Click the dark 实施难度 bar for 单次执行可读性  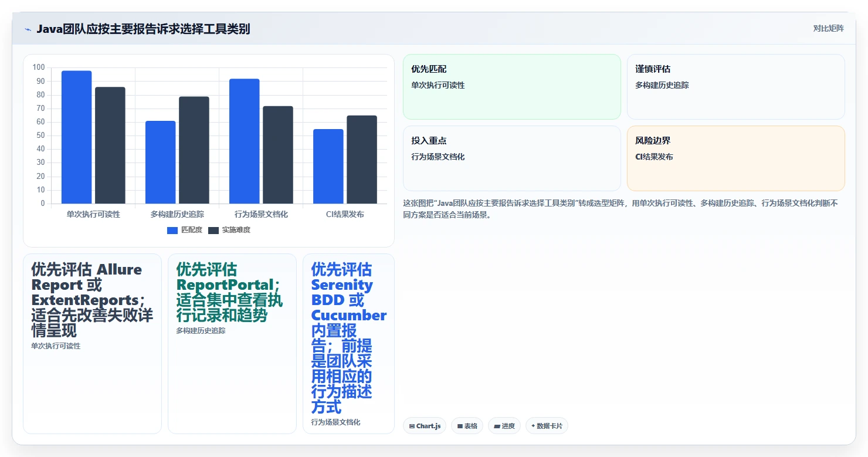click(x=110, y=145)
